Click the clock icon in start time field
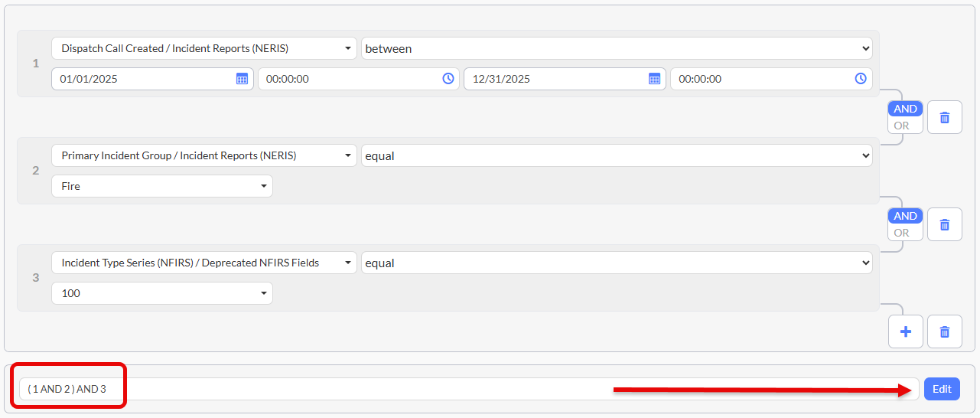The image size is (980, 418). [448, 79]
